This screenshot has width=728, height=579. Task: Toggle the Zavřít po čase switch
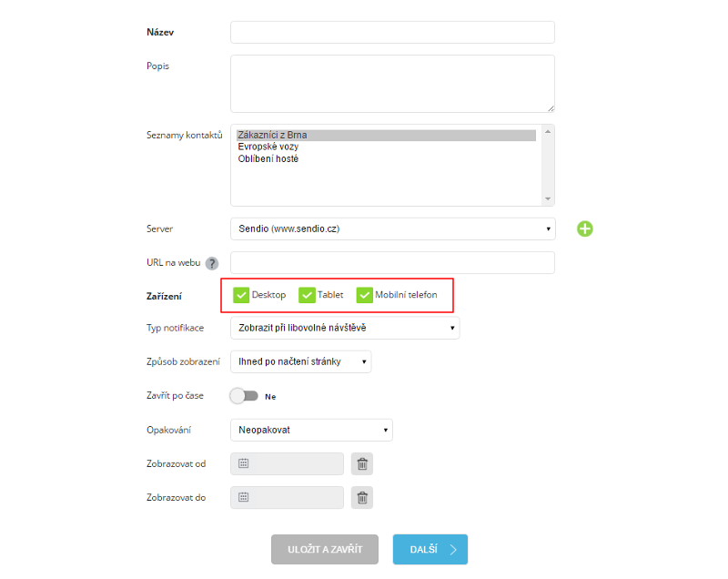[x=244, y=396]
